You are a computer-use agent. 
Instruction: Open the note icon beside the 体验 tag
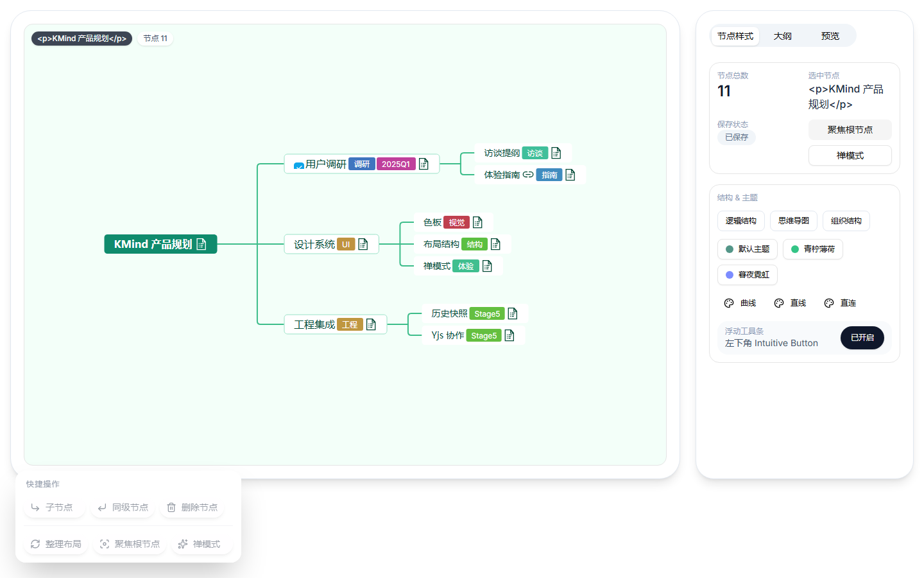click(x=487, y=266)
